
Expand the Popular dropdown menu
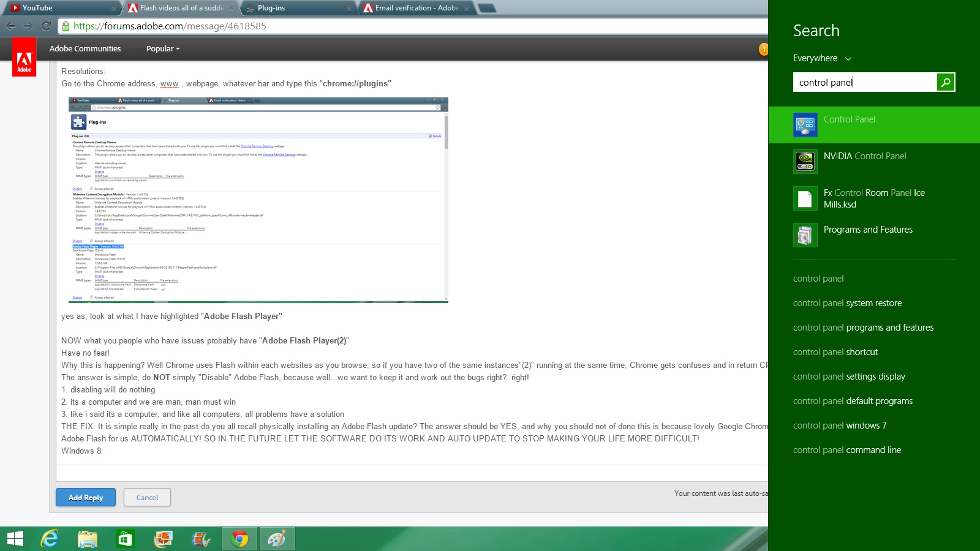click(163, 49)
